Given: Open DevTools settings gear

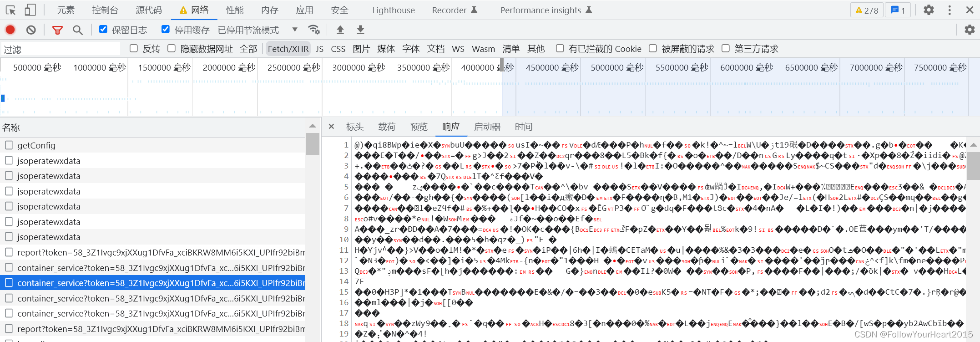Looking at the screenshot, I should 929,10.
